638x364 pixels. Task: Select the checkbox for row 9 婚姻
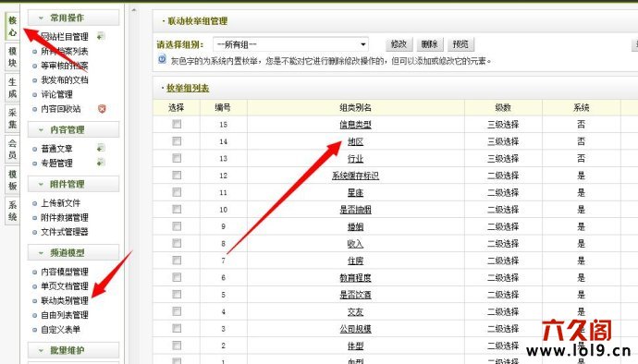177,226
